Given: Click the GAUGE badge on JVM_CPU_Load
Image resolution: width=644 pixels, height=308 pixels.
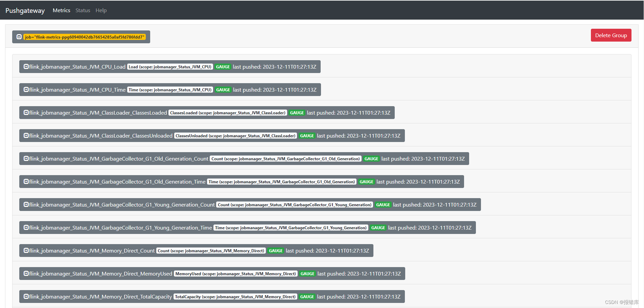Looking at the screenshot, I should point(223,67).
